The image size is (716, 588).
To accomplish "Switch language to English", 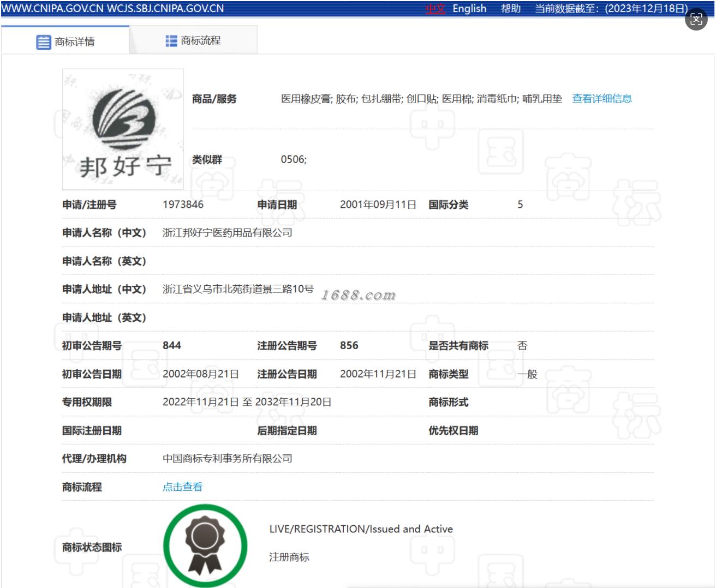I will (469, 9).
